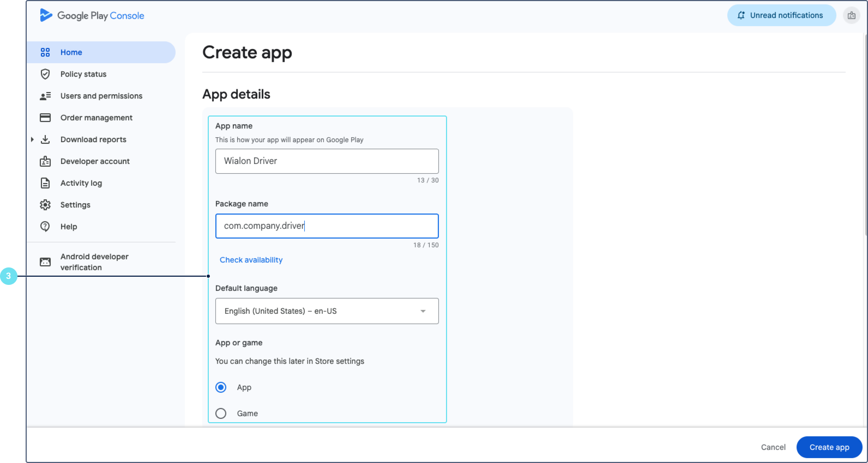The width and height of the screenshot is (868, 463).
Task: Click the blue Create app button
Action: [829, 447]
